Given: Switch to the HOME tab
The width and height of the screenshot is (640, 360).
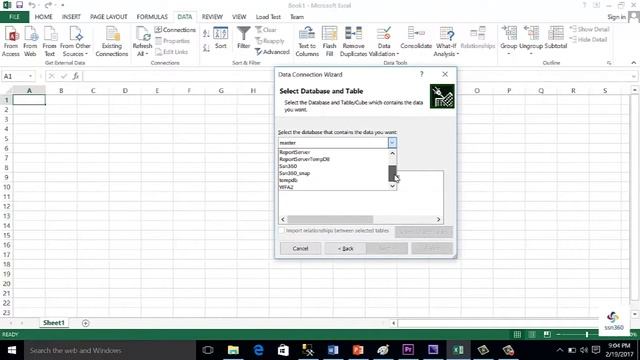Looking at the screenshot, I should (43, 17).
